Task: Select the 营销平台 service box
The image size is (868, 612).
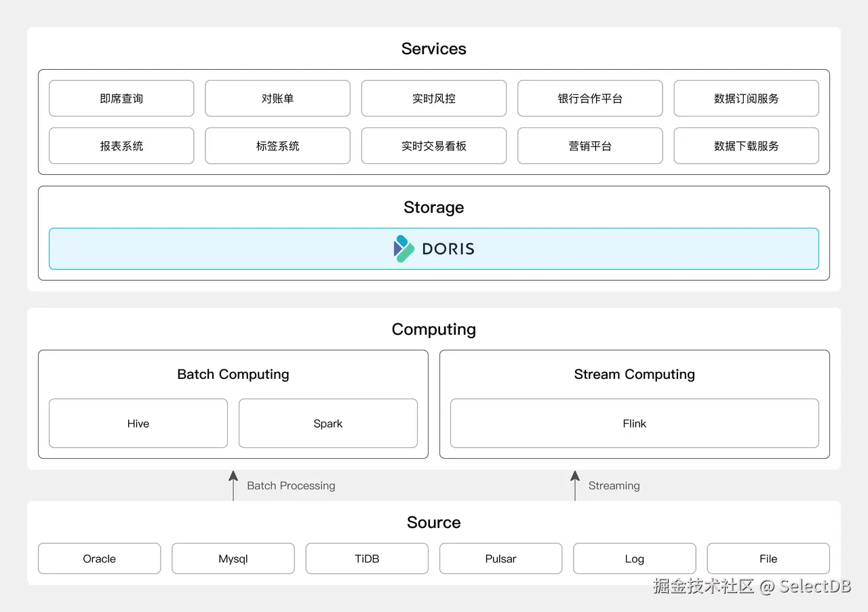Action: tap(590, 146)
